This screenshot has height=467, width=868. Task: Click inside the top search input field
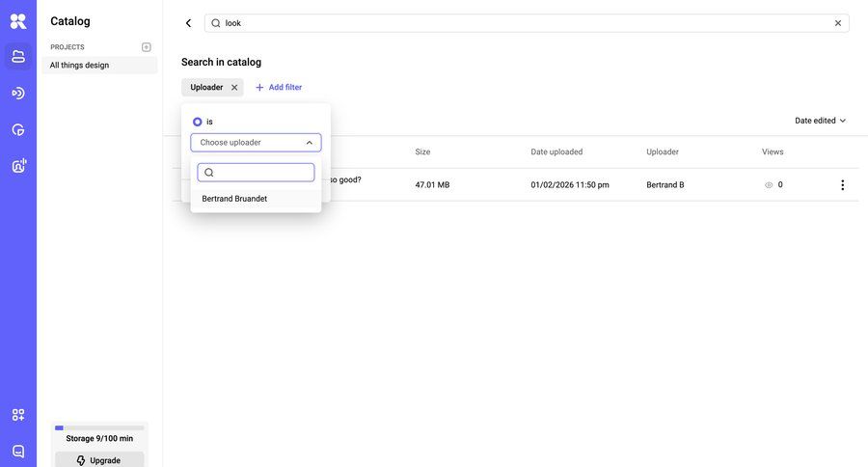(x=526, y=23)
